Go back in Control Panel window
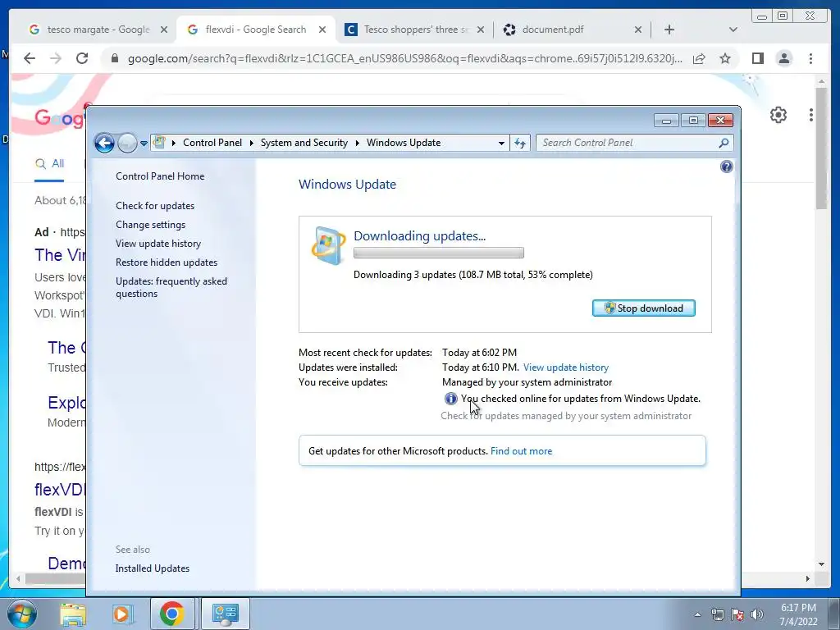The image size is (840, 630). point(104,143)
